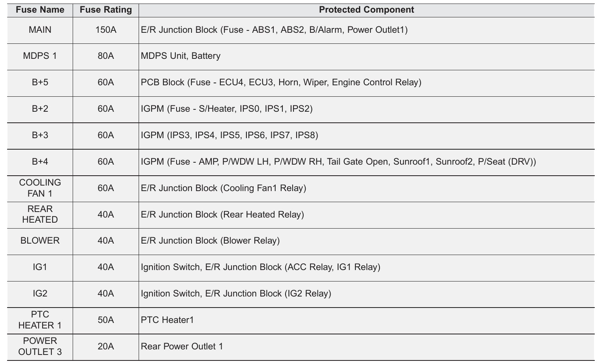This screenshot has height=364, width=607.
Task: Select the MDPS 1 fuse name cell
Action: 40,56
